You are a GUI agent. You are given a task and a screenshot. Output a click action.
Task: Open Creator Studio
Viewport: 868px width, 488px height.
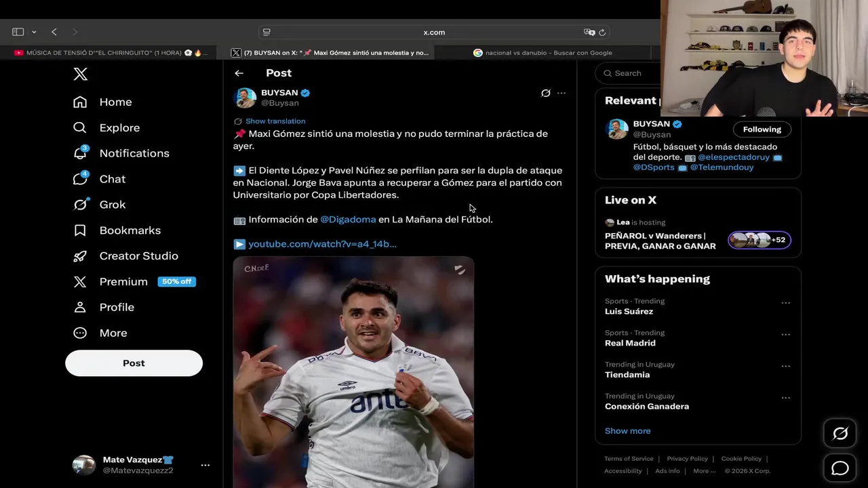pyautogui.click(x=125, y=256)
